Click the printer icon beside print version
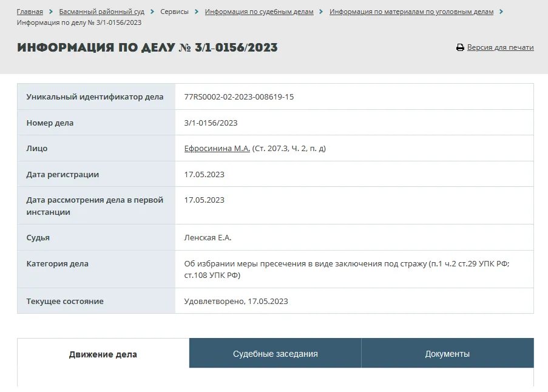Viewport: 548px width, 392px height. 460,47
